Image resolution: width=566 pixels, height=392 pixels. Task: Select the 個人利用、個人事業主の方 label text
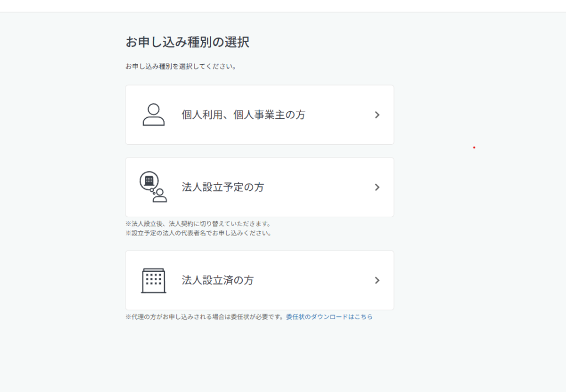click(243, 115)
